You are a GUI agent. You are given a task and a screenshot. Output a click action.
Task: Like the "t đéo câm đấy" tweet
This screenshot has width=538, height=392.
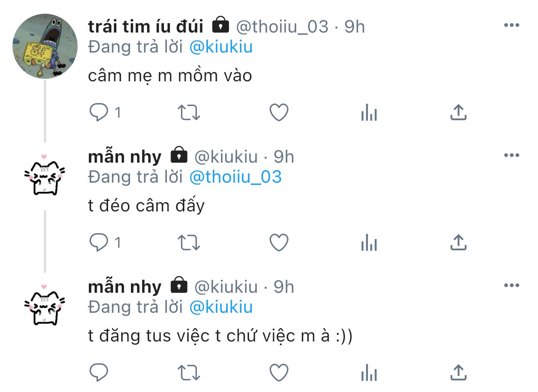[279, 242]
